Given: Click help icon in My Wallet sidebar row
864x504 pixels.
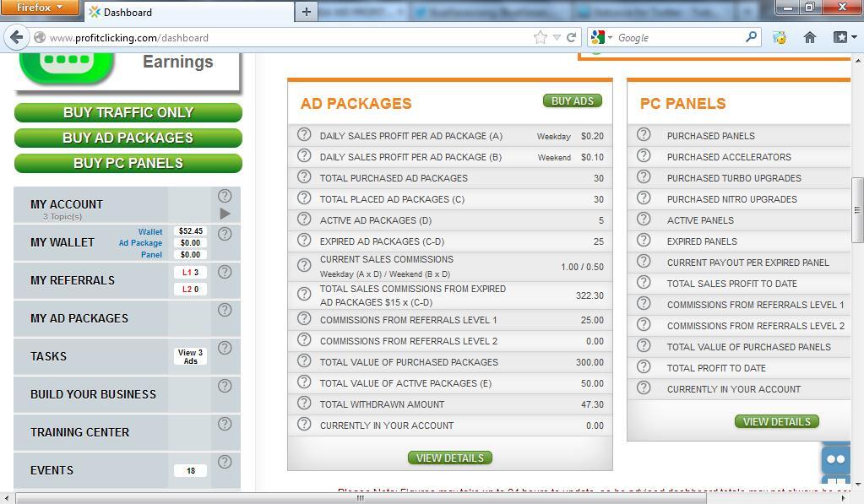Looking at the screenshot, I should (225, 234).
